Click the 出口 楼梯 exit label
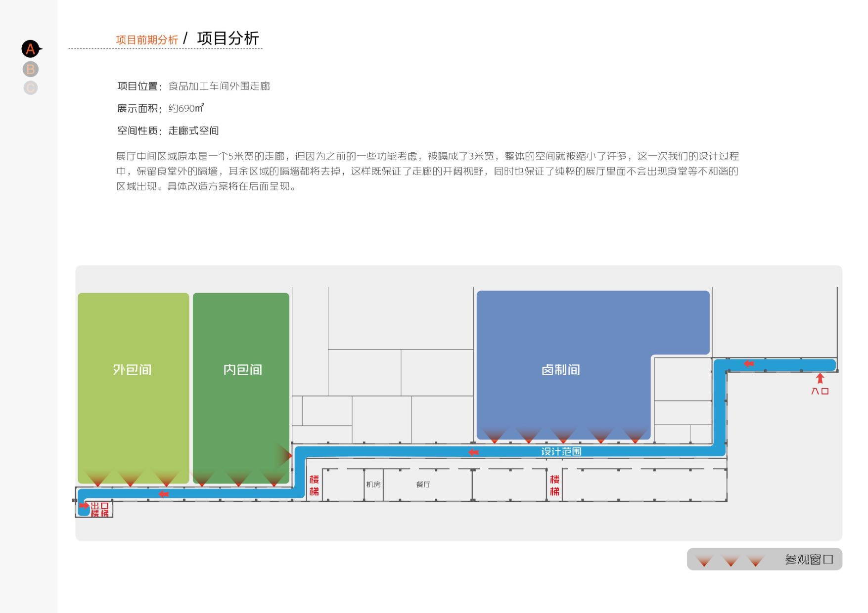 pyautogui.click(x=99, y=509)
